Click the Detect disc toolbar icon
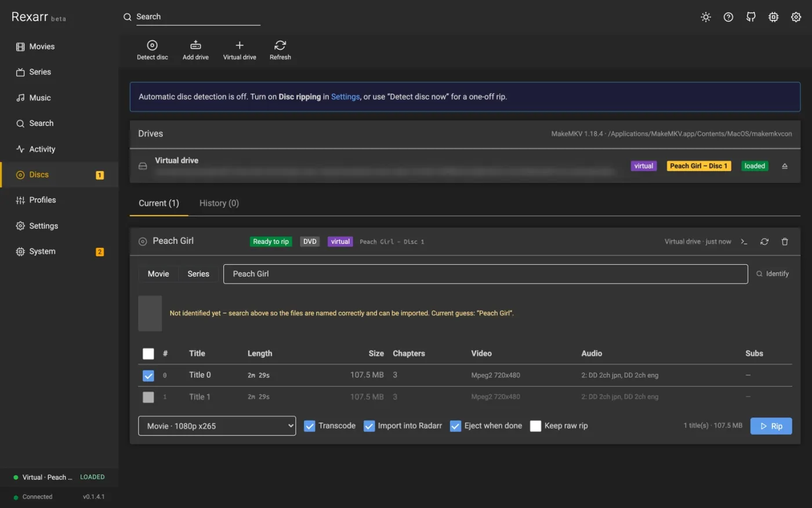 pyautogui.click(x=152, y=50)
